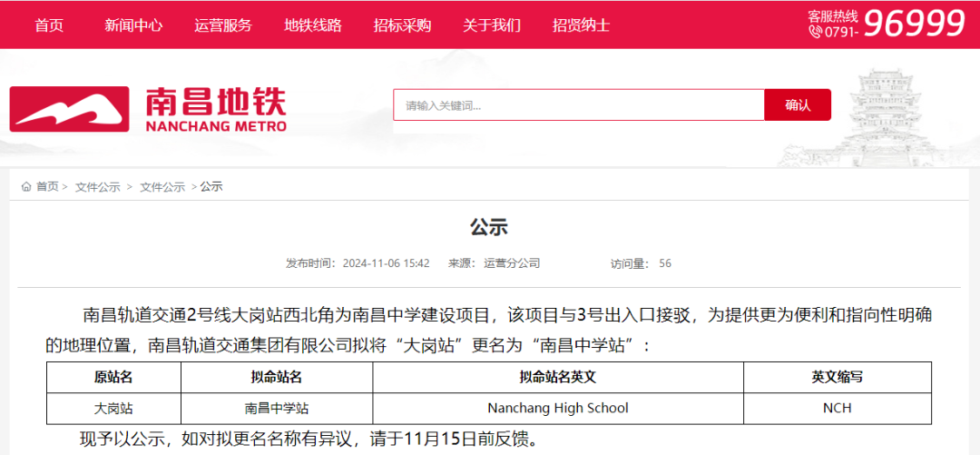Click the home icon in breadcrumb

[x=26, y=186]
